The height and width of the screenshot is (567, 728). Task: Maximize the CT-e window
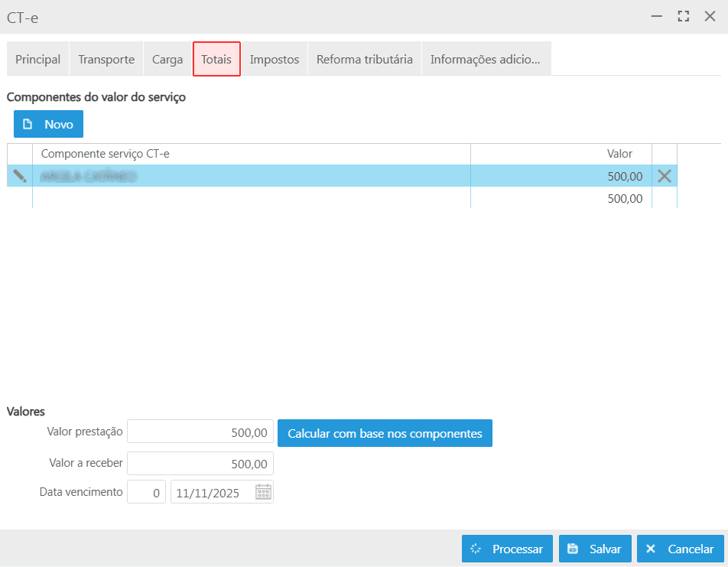tap(684, 16)
